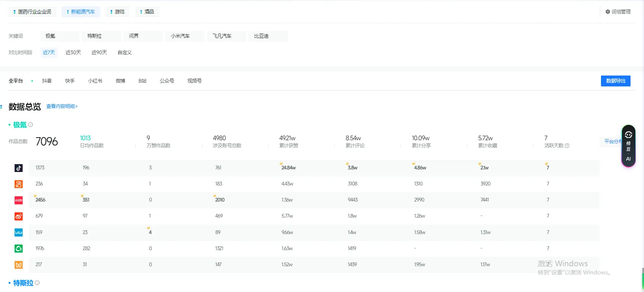Choose the 问界 keyword tag
Viewport: 644px width, 292px height.
point(143,36)
